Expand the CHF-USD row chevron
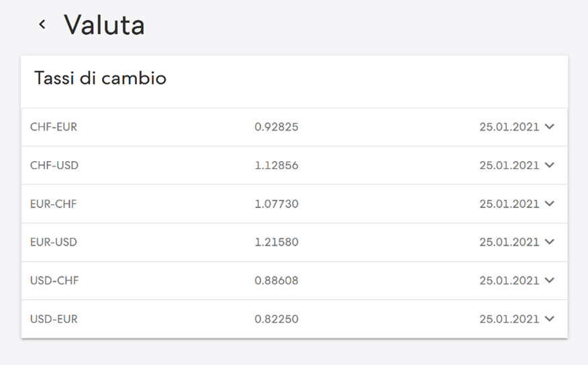The image size is (588, 365). coord(549,165)
